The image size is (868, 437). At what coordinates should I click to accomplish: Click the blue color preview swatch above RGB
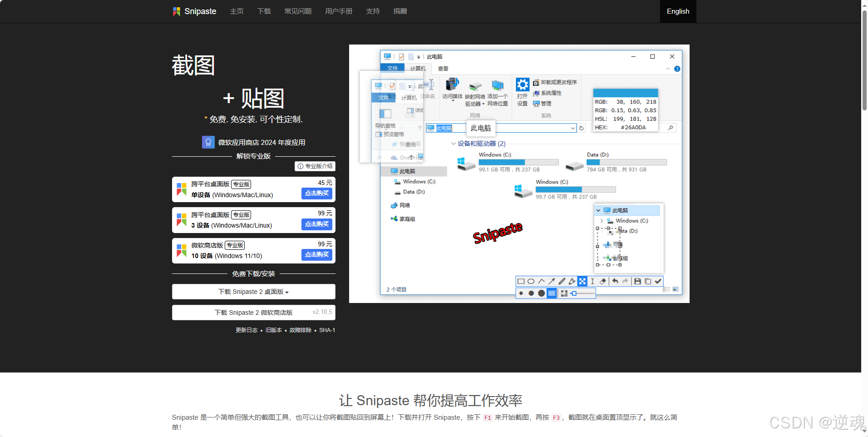point(626,93)
